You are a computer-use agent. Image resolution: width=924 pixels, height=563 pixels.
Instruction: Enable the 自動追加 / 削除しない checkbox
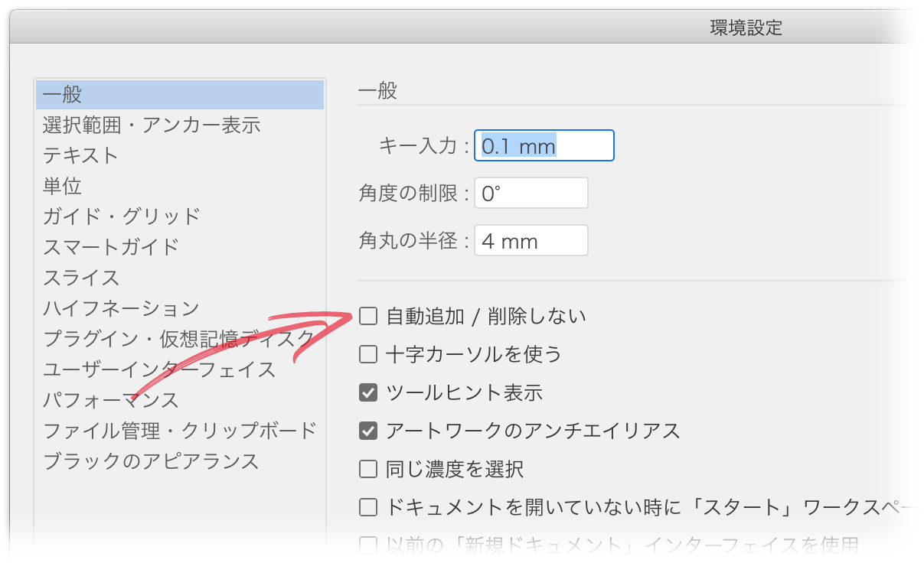tap(368, 316)
